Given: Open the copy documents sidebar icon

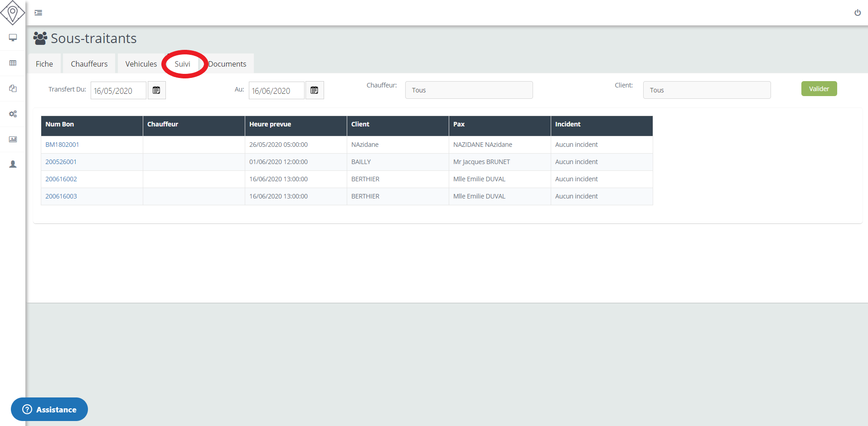Looking at the screenshot, I should tap(13, 88).
